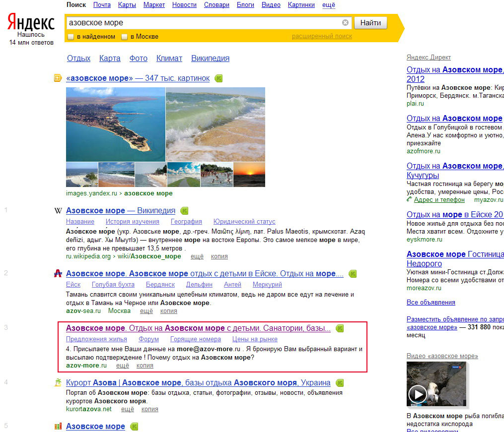Screen dimensions: 504x432
Task: Click the bar-chart favicon of fifth result
Action: coord(58,426)
